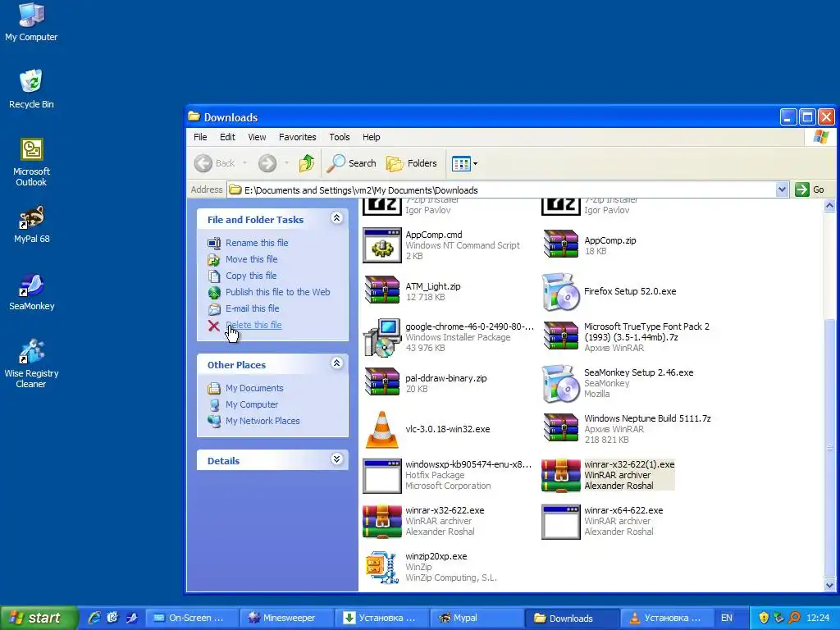Open the File menu

[200, 137]
